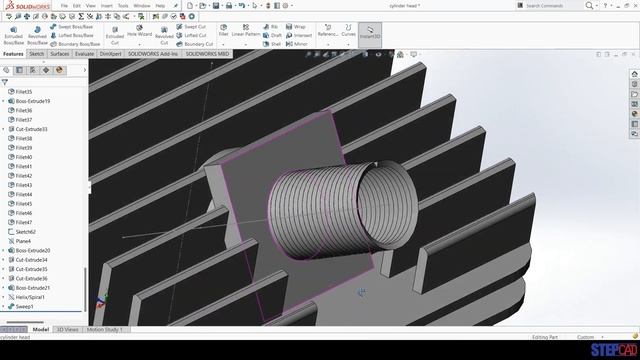Switch to the Sketch tab
Viewport: 640px width, 360px height.
(x=36, y=54)
